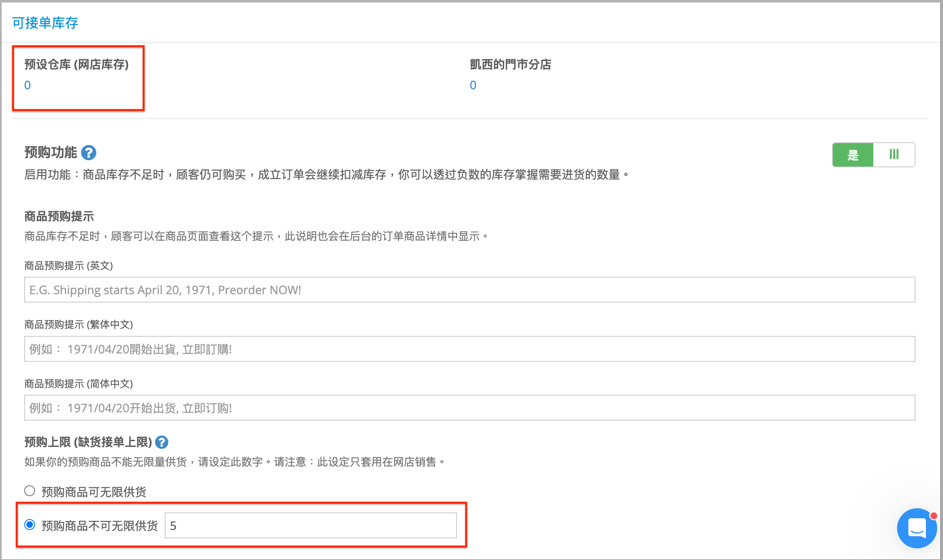The width and height of the screenshot is (943, 560).
Task: Click the 预购上限 (缺货接单上限) heading
Action: coord(88,442)
